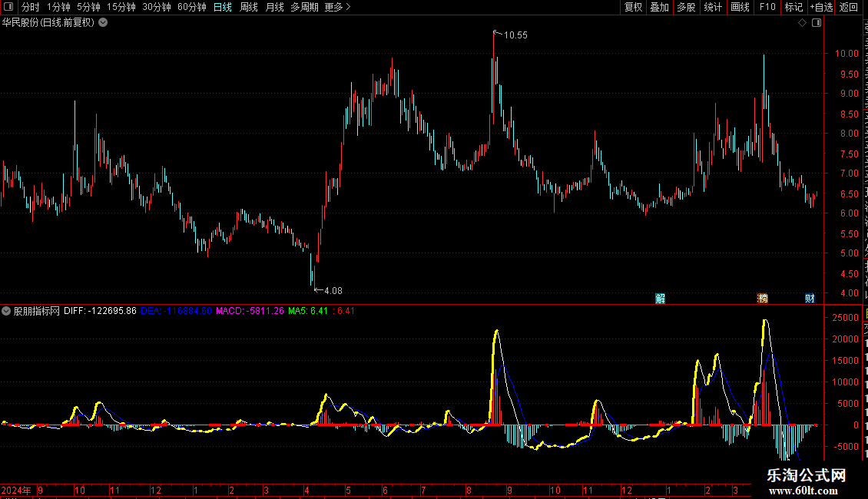The height and width of the screenshot is (499, 868).
Task: Expand the 华民股份 title dropdown arrow
Action: click(x=103, y=23)
